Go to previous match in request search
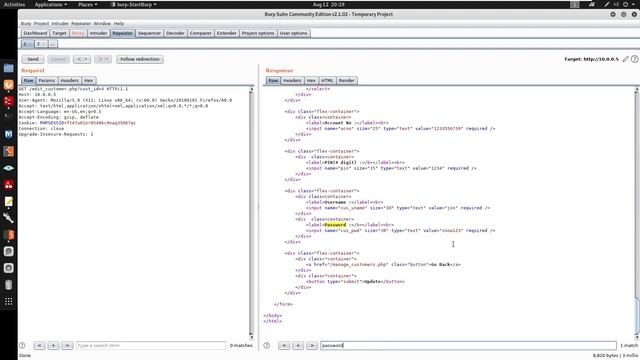This screenshot has width=640, height=360. 39,345
